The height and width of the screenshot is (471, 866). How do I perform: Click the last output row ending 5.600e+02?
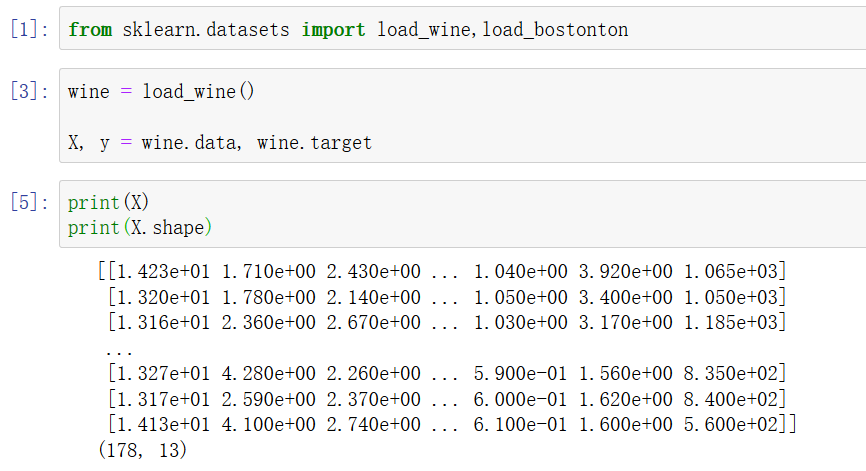coord(452,424)
